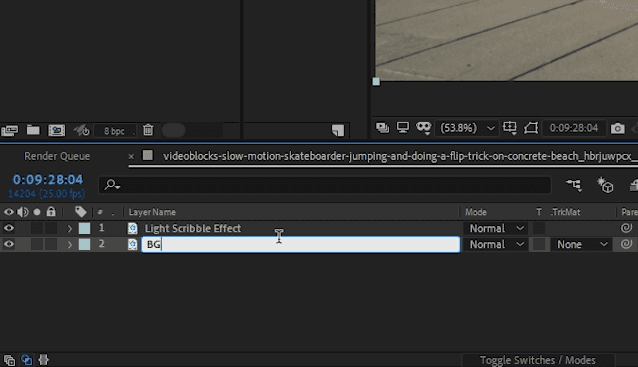
Task: Toggle mask and shape path visibility
Action: (x=424, y=128)
